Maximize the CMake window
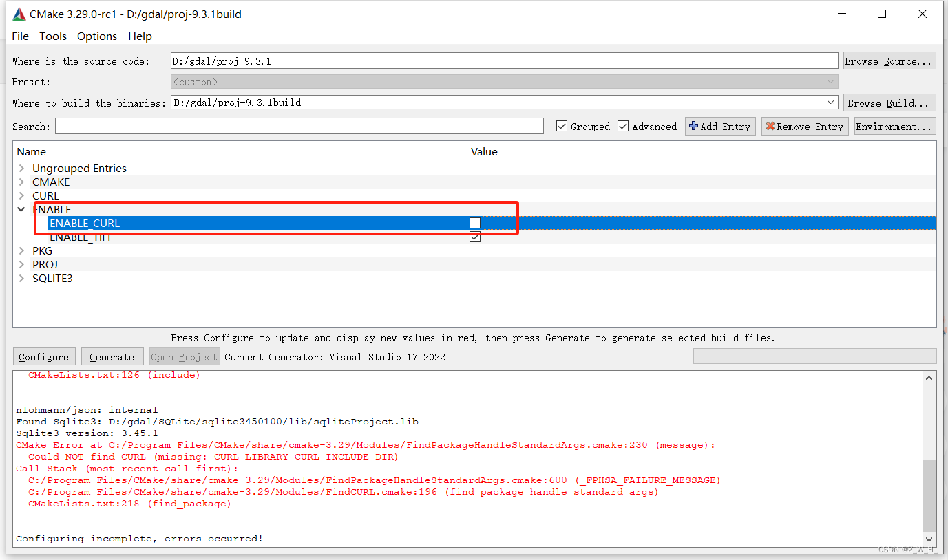 tap(882, 14)
